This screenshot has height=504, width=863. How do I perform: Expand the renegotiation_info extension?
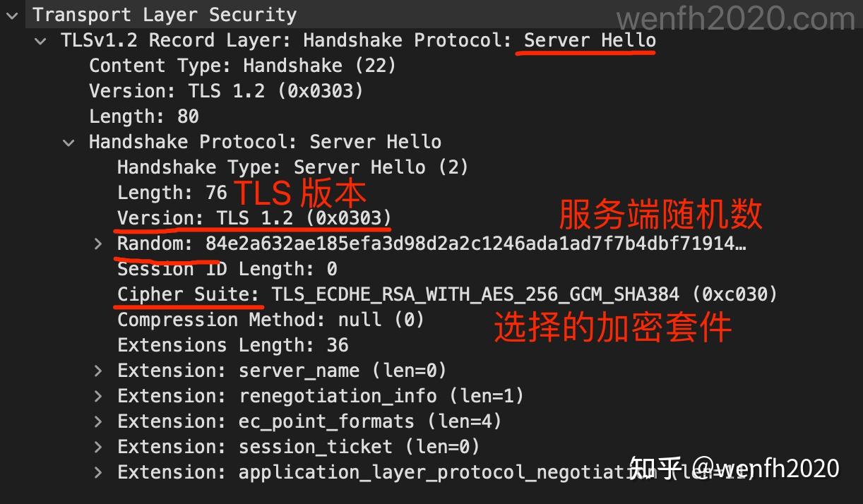[x=97, y=395]
